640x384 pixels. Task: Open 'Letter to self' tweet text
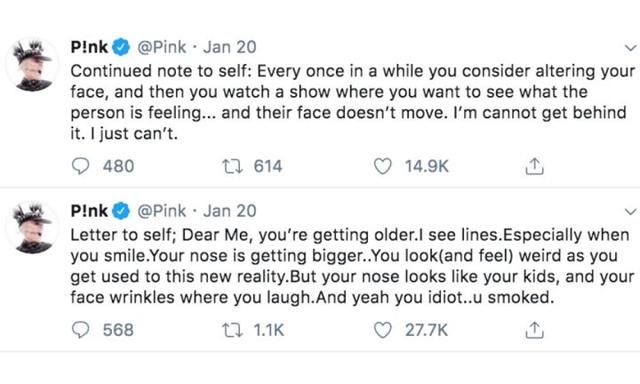coord(353,266)
